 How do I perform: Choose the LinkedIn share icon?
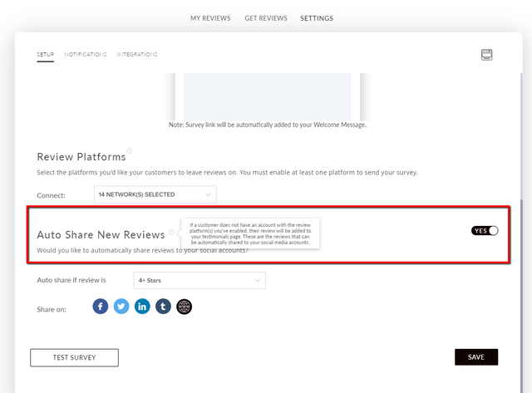point(142,307)
